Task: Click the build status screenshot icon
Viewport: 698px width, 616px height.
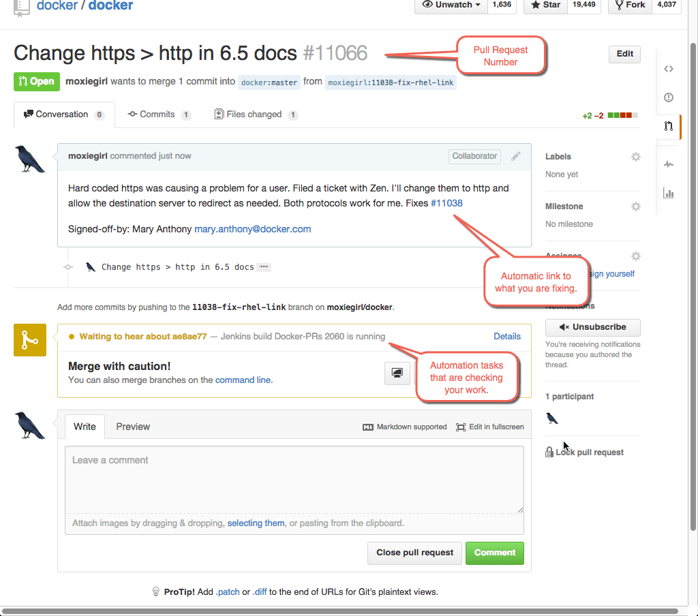Action: (397, 373)
